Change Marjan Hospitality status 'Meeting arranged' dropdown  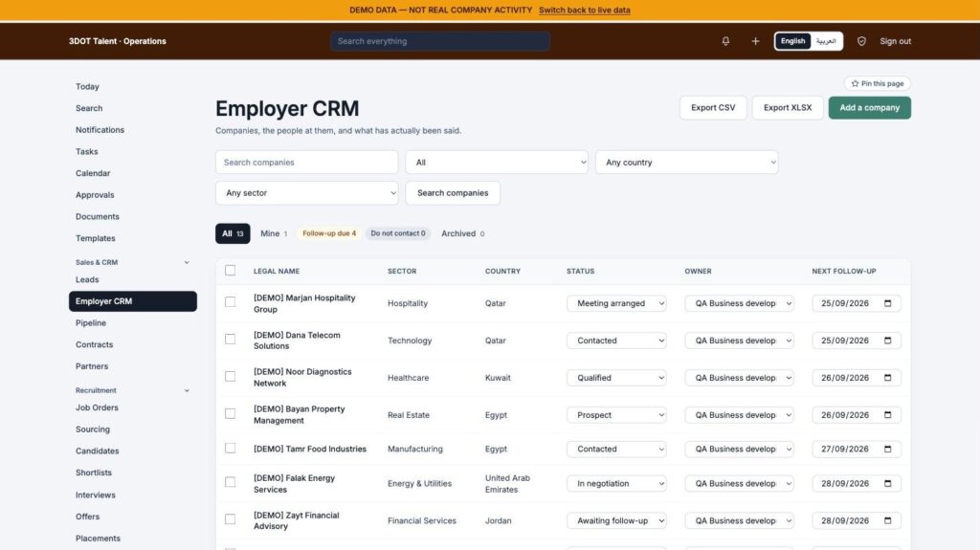[617, 303]
